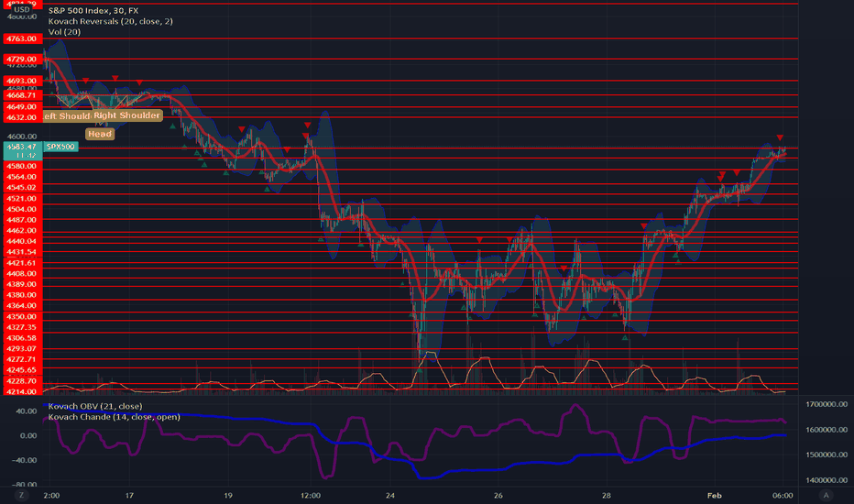The image size is (854, 504).
Task: Click the 1600000.00 OBV scale value
Action: tap(827, 430)
